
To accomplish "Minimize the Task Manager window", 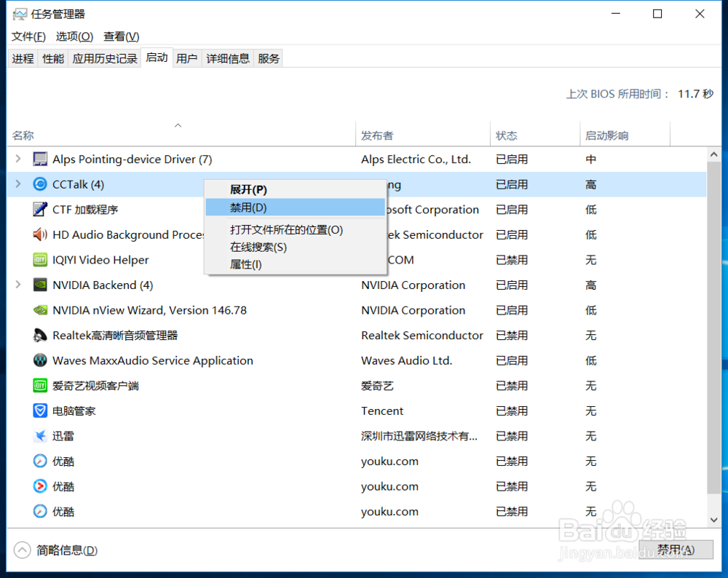I will (x=616, y=14).
